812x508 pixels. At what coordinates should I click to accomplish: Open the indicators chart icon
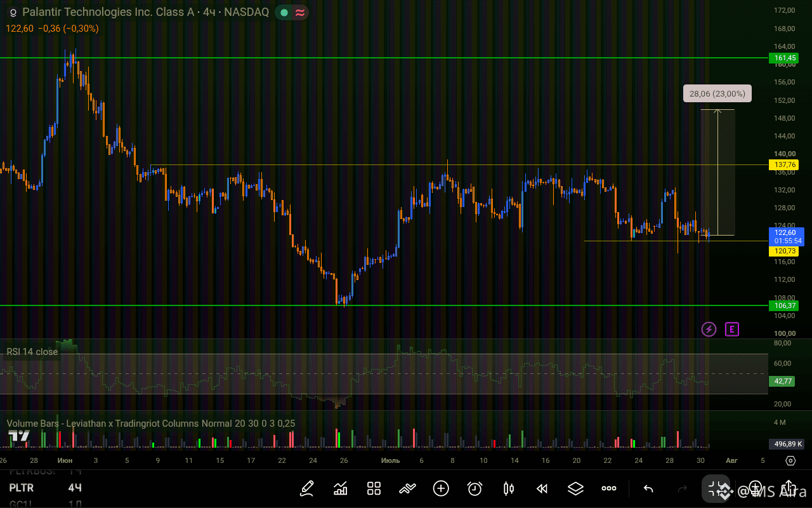(x=341, y=488)
